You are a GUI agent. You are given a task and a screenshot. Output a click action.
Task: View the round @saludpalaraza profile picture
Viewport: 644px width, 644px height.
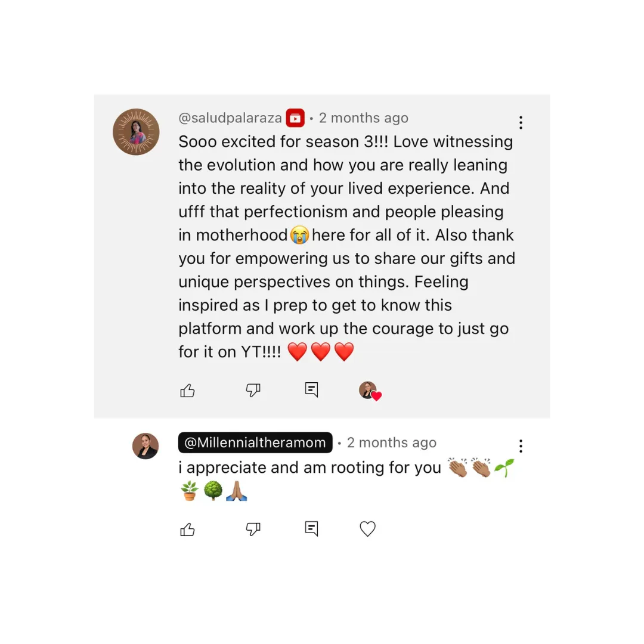pyautogui.click(x=136, y=132)
